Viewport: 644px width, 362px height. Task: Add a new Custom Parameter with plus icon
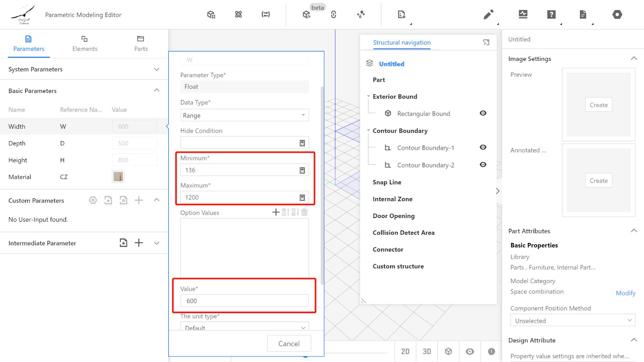[139, 200]
